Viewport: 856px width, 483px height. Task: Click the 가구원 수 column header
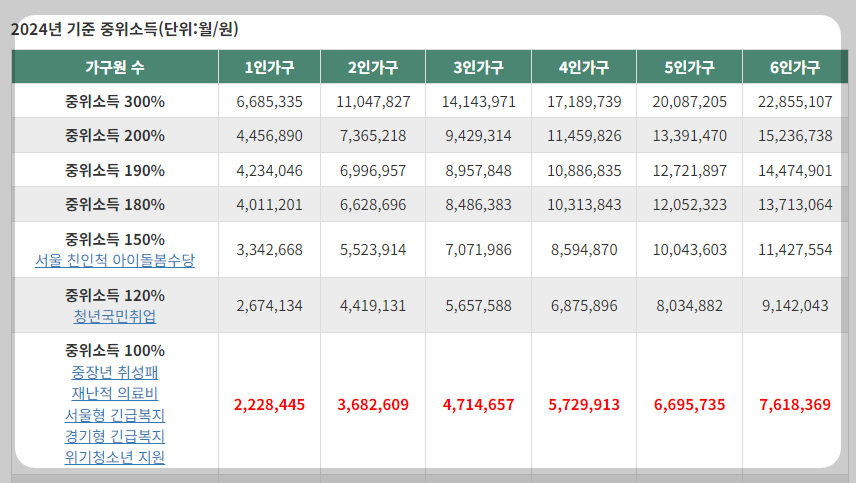[115, 67]
